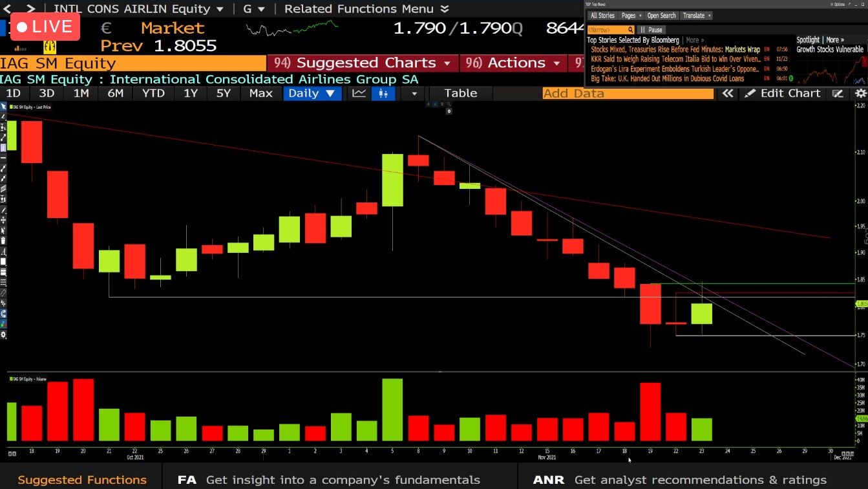Click the green Last Price legend swatch

[x=10, y=106]
